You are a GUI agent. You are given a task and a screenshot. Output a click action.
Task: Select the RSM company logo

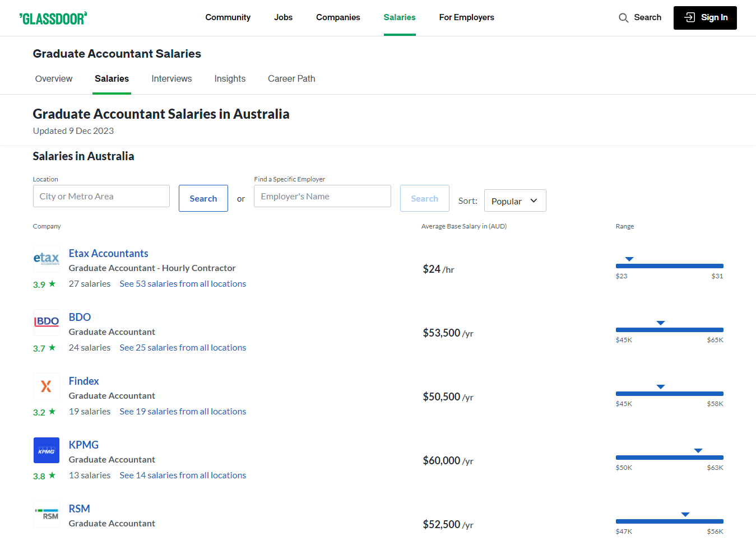[x=46, y=514]
